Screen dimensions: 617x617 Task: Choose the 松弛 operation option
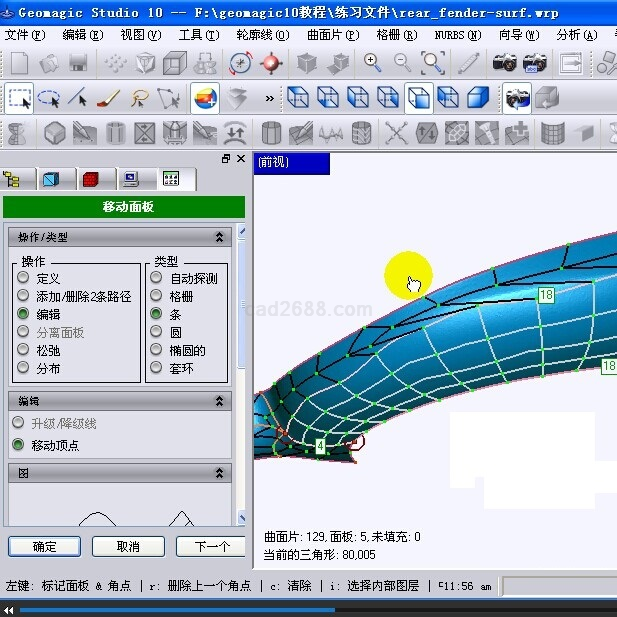point(23,350)
